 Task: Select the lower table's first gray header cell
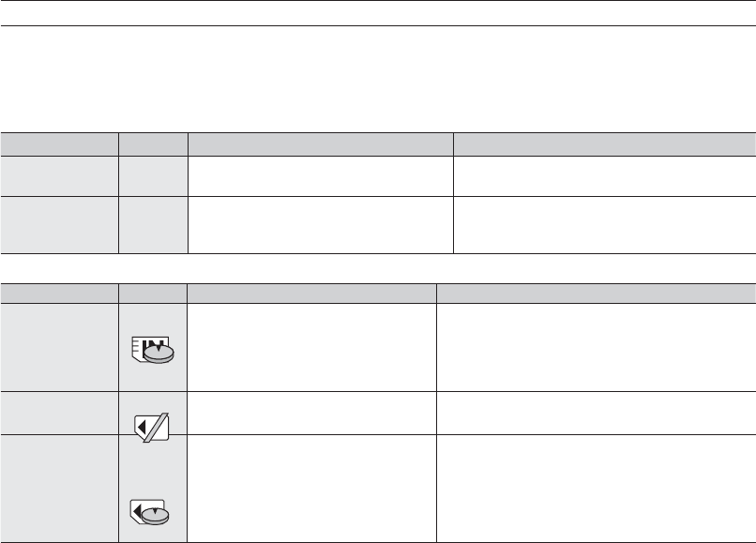(x=59, y=293)
